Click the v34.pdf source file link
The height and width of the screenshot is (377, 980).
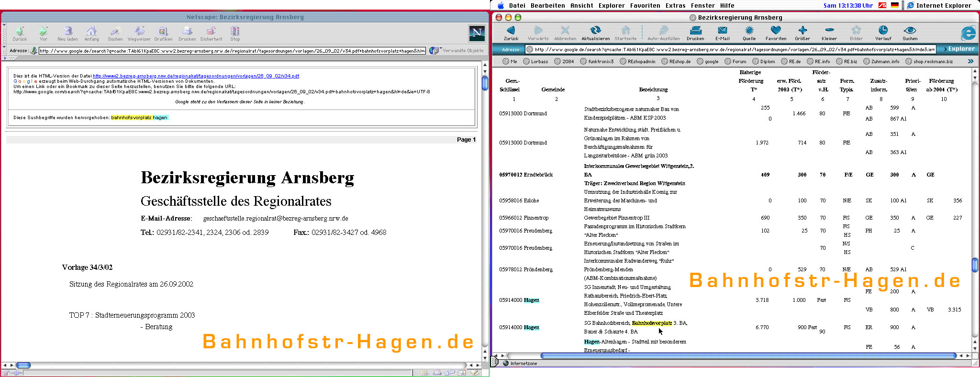[x=196, y=76]
